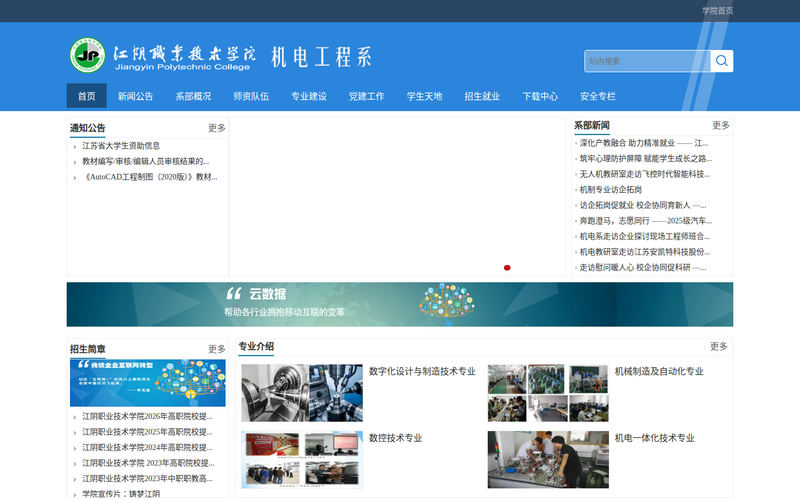Click the search magnifier icon
The height and width of the screenshot is (500, 800).
pos(721,61)
